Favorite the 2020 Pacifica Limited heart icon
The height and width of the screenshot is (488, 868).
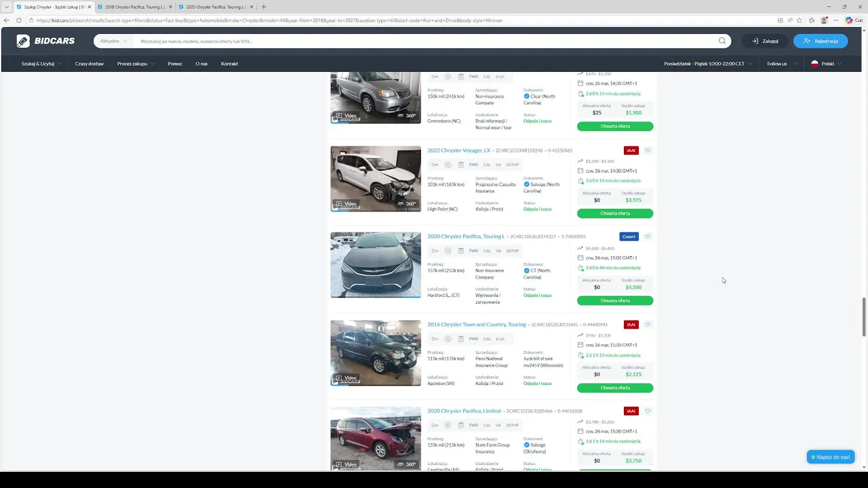coord(648,411)
